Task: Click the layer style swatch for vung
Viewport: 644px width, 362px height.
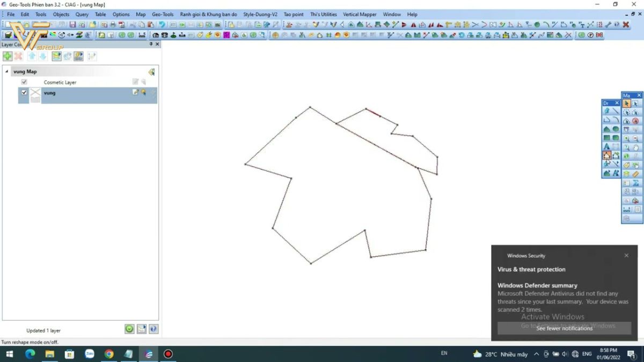Action: (35, 95)
